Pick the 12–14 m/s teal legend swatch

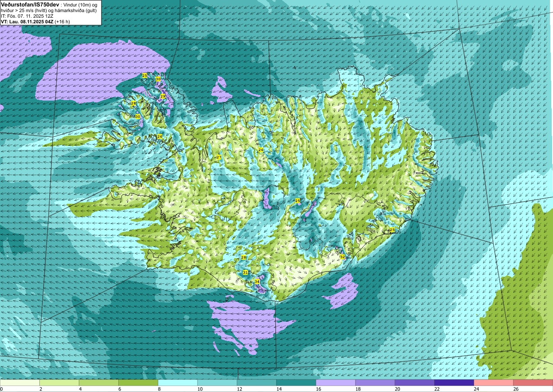click(257, 383)
